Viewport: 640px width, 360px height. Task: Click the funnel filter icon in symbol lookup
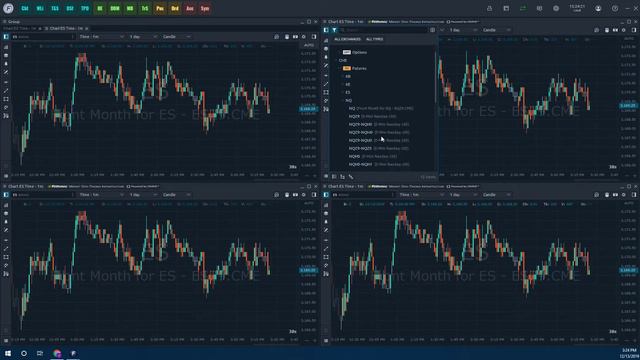click(334, 30)
